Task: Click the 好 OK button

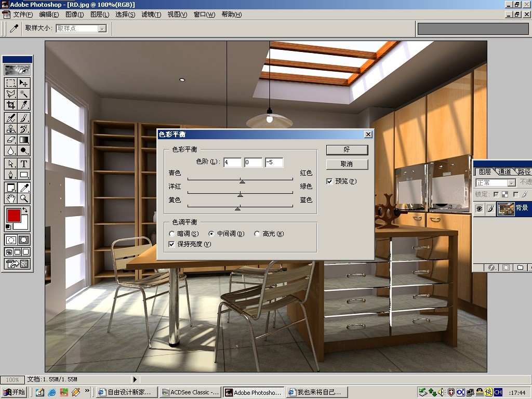Action: tap(347, 150)
